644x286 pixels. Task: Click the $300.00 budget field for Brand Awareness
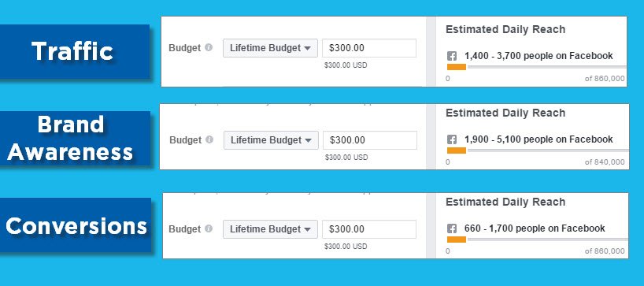[370, 140]
